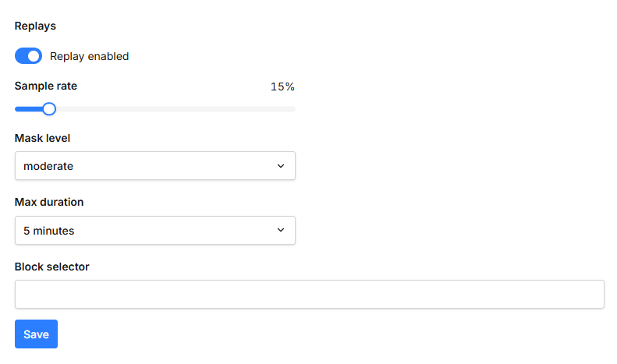Click the Mask level chevron arrow
Screen dimensions: 617x364
tap(281, 166)
